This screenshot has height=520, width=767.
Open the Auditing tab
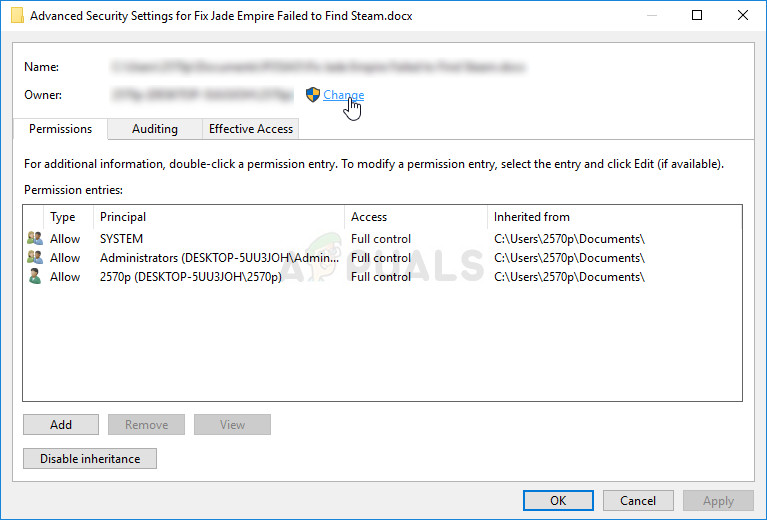[155, 129]
